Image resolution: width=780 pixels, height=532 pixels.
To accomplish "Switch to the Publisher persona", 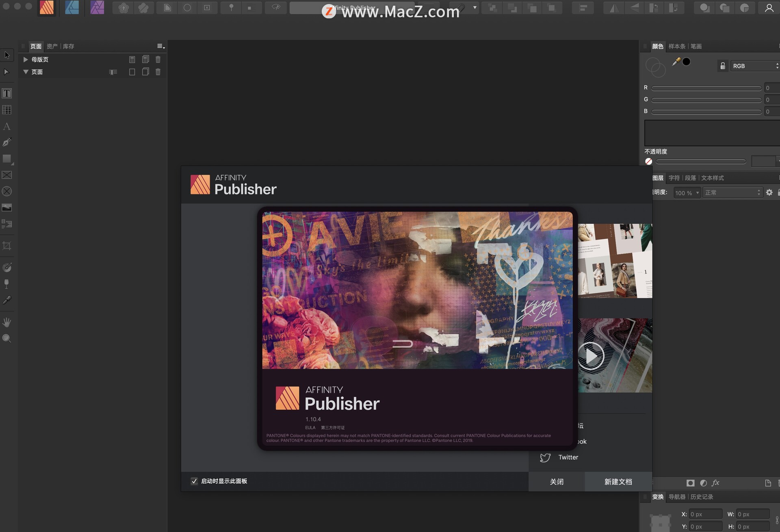I will (x=47, y=8).
